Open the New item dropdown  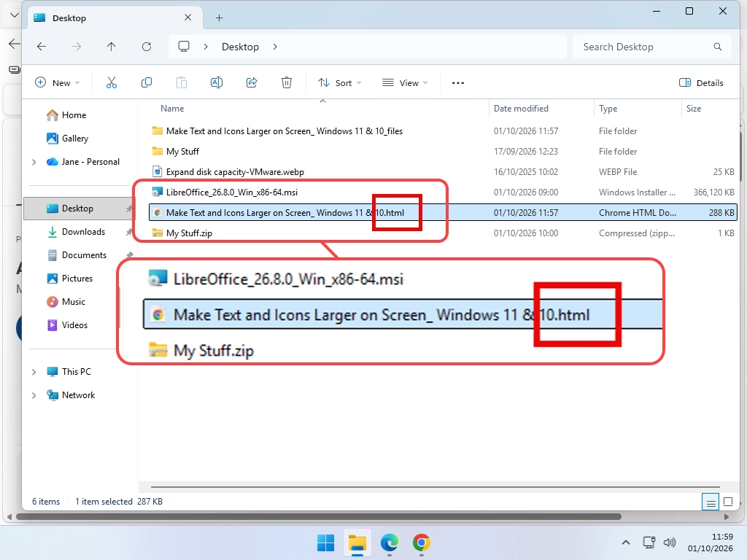click(x=57, y=83)
